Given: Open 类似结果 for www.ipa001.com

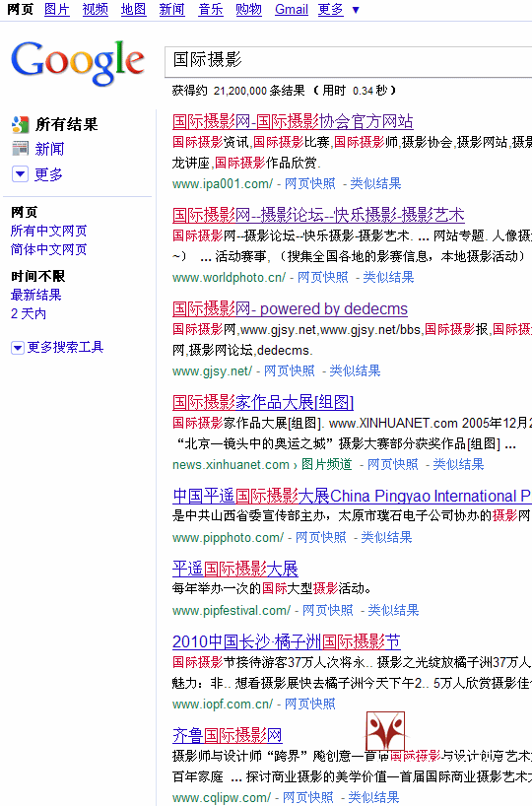Looking at the screenshot, I should coord(375,183).
